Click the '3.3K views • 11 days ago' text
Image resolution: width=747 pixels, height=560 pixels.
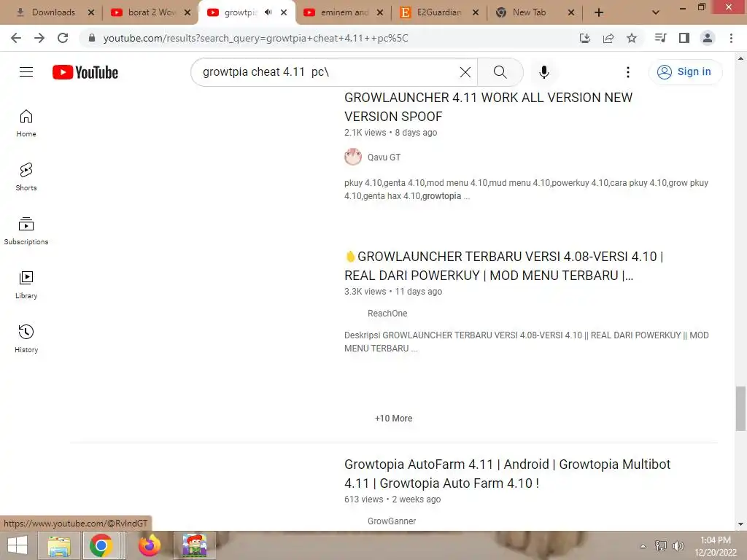393,292
